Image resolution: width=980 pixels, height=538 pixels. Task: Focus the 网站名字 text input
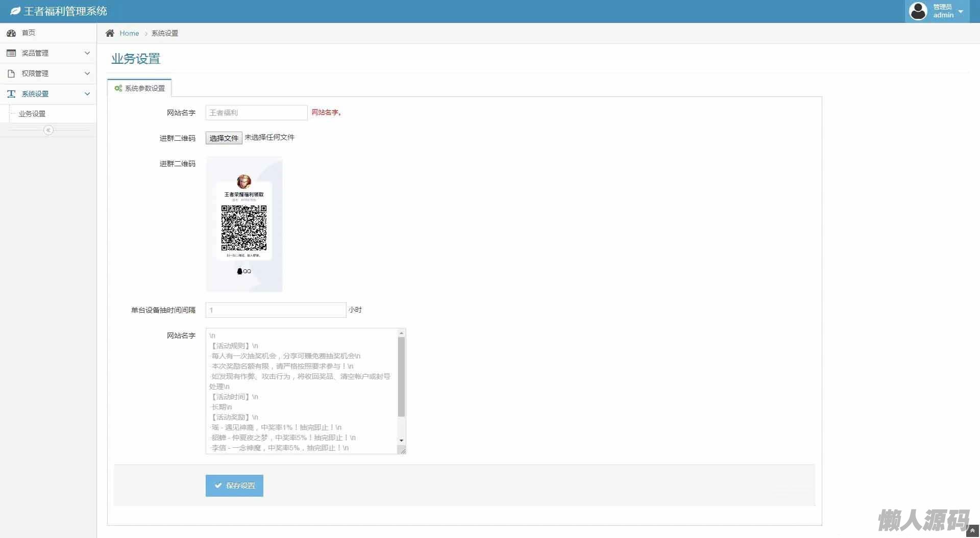[x=256, y=113]
